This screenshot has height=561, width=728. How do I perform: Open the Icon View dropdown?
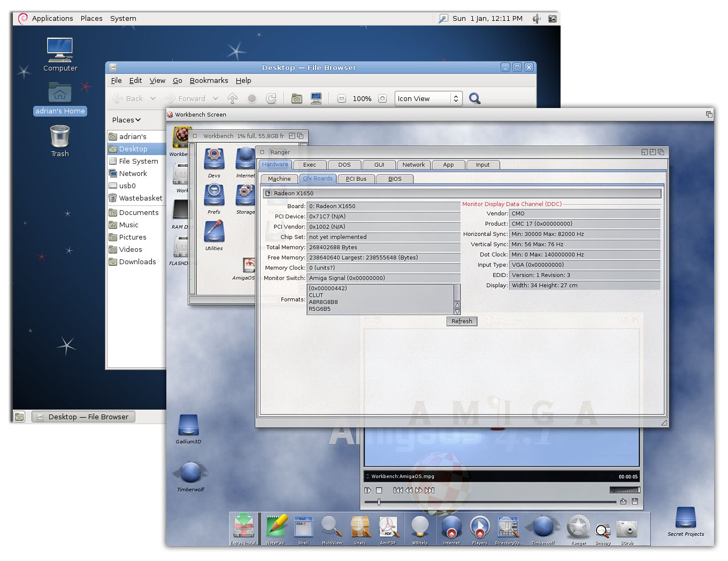click(x=429, y=98)
